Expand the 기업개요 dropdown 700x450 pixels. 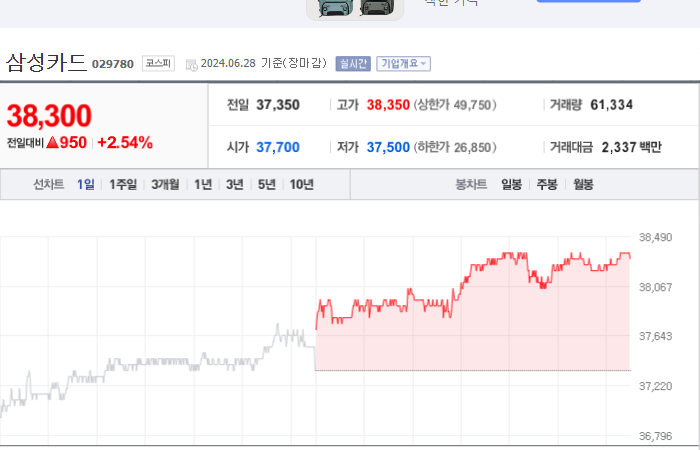click(404, 64)
